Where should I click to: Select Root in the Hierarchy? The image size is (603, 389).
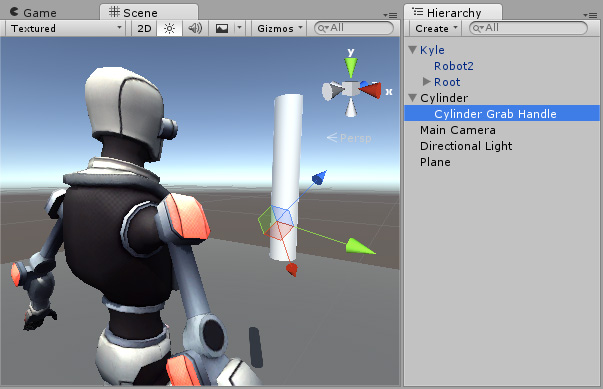pos(447,82)
